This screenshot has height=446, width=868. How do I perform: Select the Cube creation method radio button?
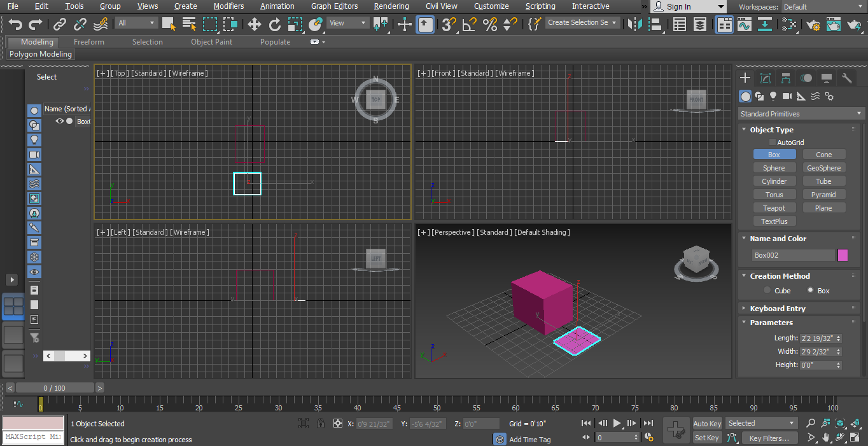[768, 290]
